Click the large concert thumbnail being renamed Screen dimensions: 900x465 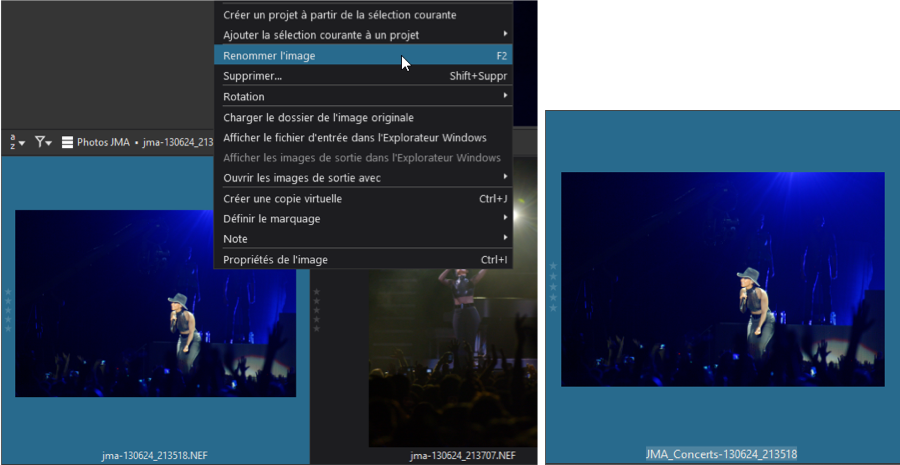point(723,279)
